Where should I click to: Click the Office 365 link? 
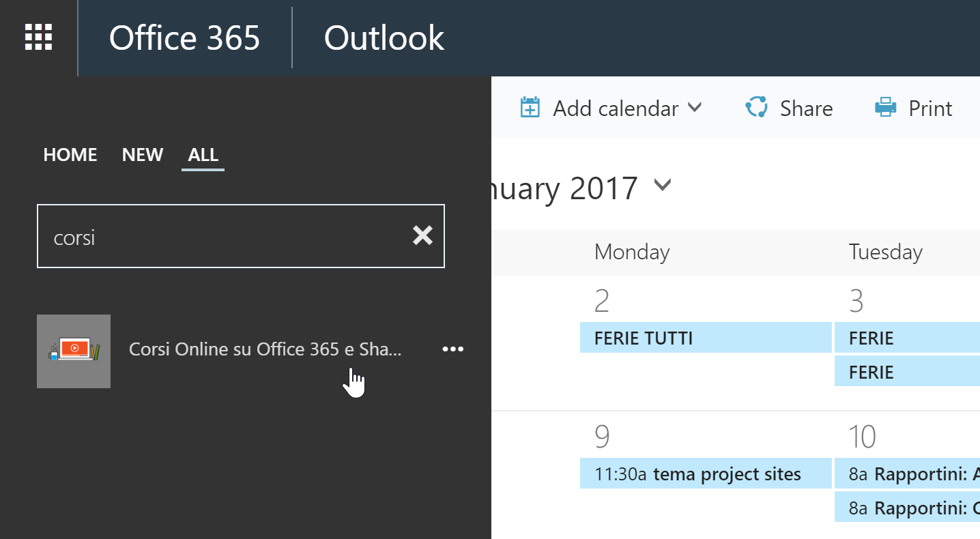pos(184,38)
